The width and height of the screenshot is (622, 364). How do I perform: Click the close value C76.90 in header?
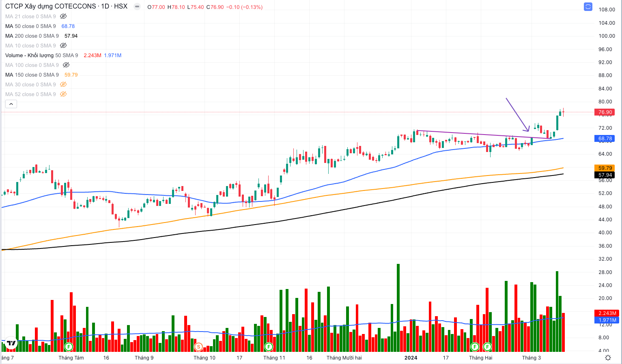click(215, 7)
